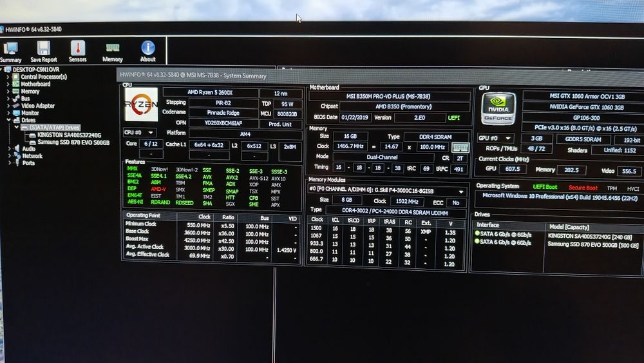Click the MSI B350M PRO-VD PLUS field
The width and height of the screenshot is (644, 363).
click(388, 97)
